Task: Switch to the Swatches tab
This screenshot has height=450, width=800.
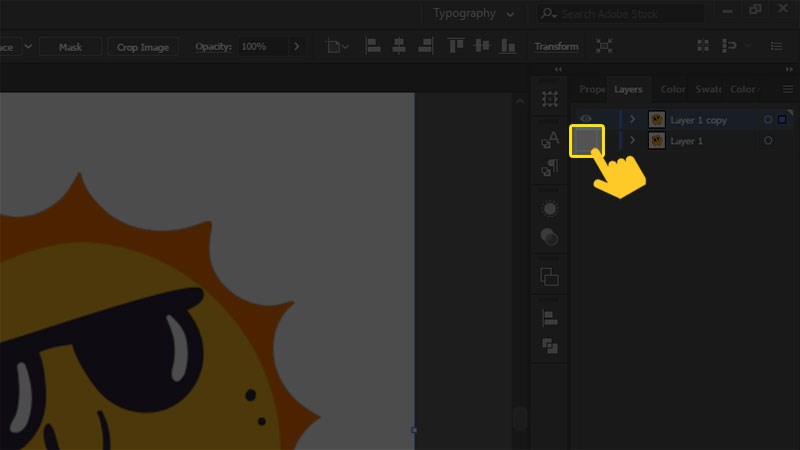Action: pyautogui.click(x=707, y=89)
